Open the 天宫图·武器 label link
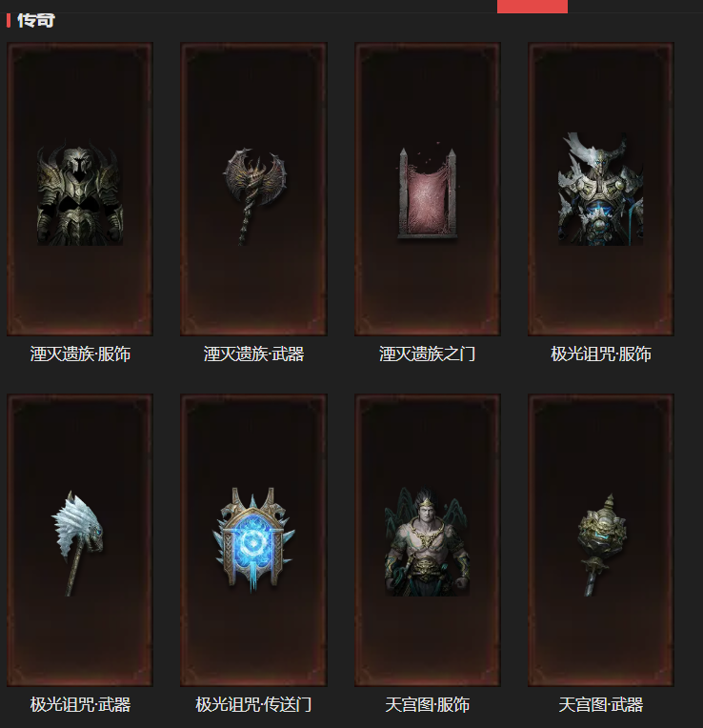This screenshot has height=728, width=703. pyautogui.click(x=601, y=705)
